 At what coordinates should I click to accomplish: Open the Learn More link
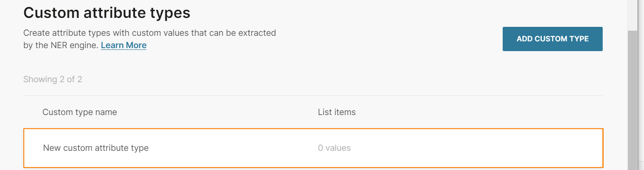pos(123,45)
